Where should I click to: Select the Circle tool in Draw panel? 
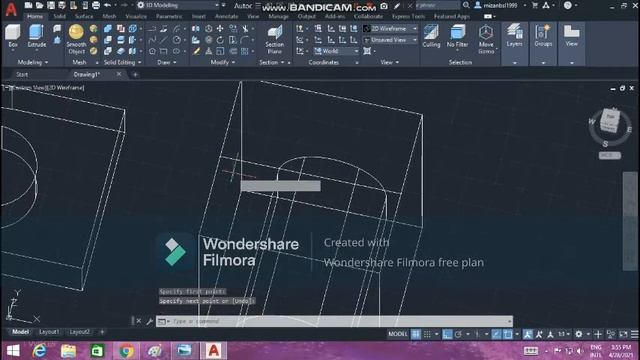(x=176, y=40)
